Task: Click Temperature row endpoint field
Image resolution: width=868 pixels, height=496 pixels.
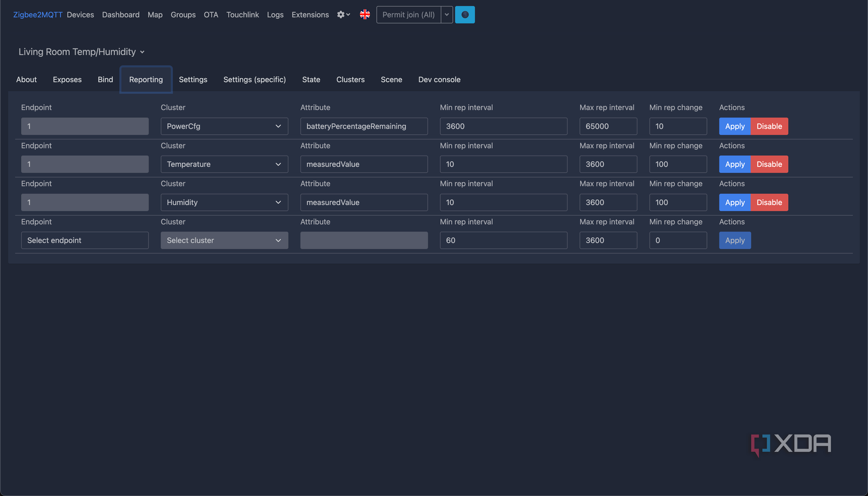Action: click(85, 165)
